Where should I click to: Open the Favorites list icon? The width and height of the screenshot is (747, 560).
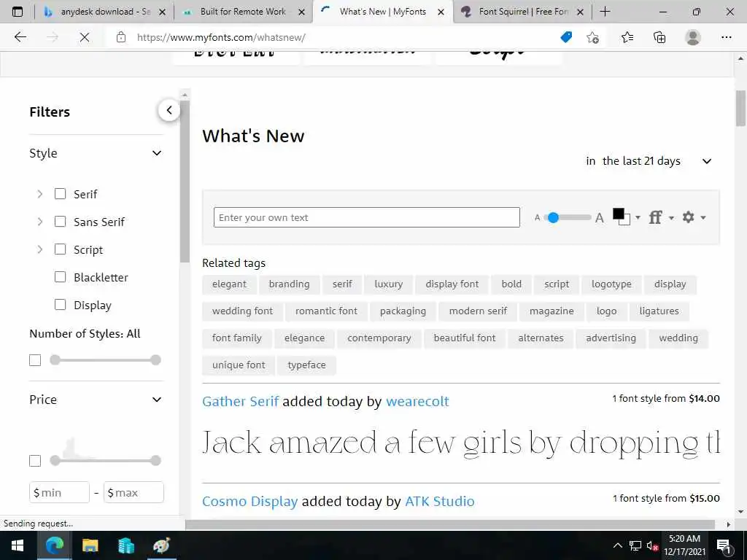click(x=627, y=37)
